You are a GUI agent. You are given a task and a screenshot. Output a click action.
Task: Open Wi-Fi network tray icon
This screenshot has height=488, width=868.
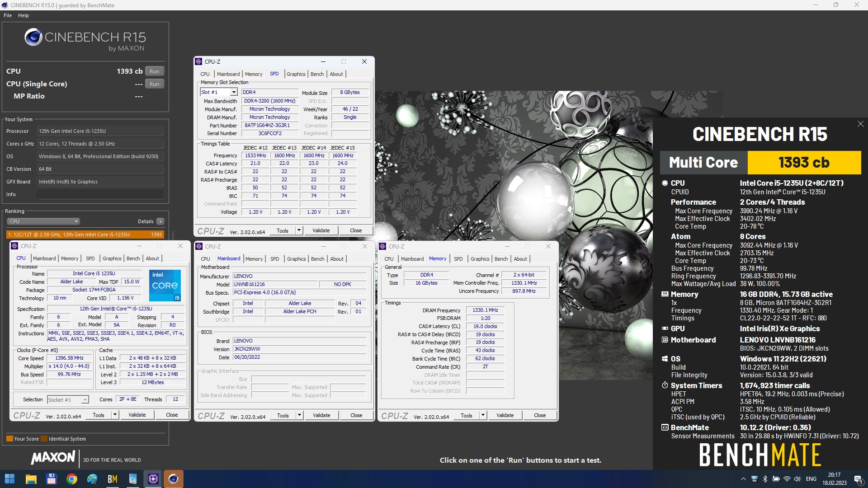pyautogui.click(x=787, y=479)
